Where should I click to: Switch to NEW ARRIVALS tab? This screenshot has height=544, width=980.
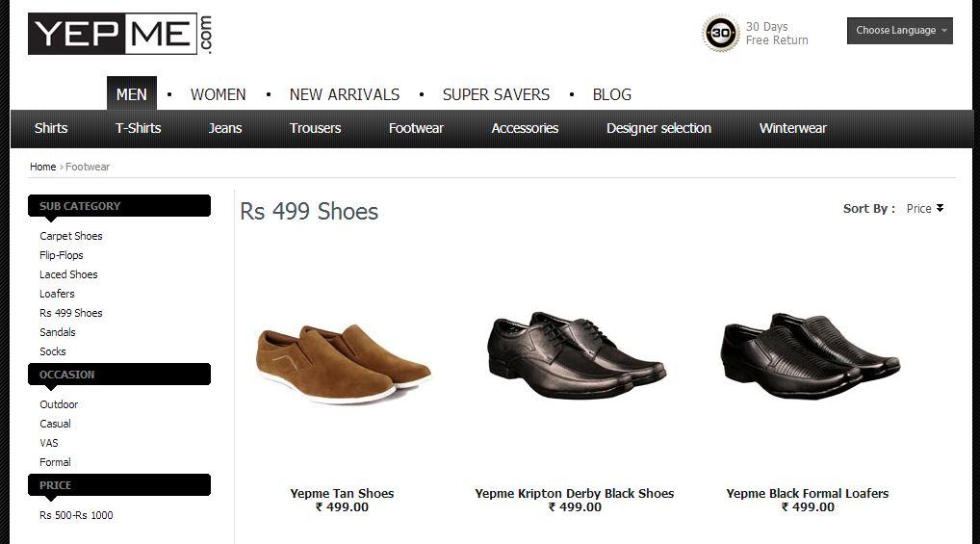(x=344, y=94)
